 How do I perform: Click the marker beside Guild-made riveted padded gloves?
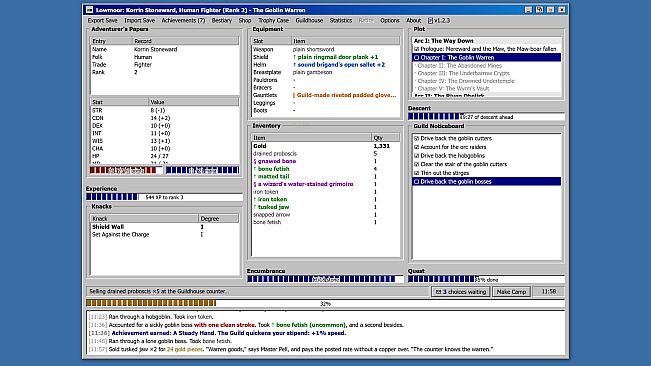click(x=294, y=95)
